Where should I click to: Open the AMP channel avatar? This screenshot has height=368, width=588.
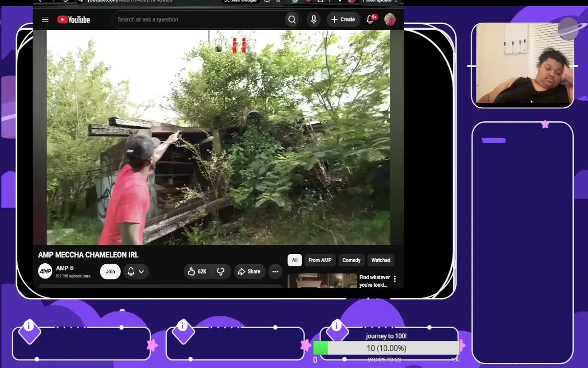click(x=45, y=271)
